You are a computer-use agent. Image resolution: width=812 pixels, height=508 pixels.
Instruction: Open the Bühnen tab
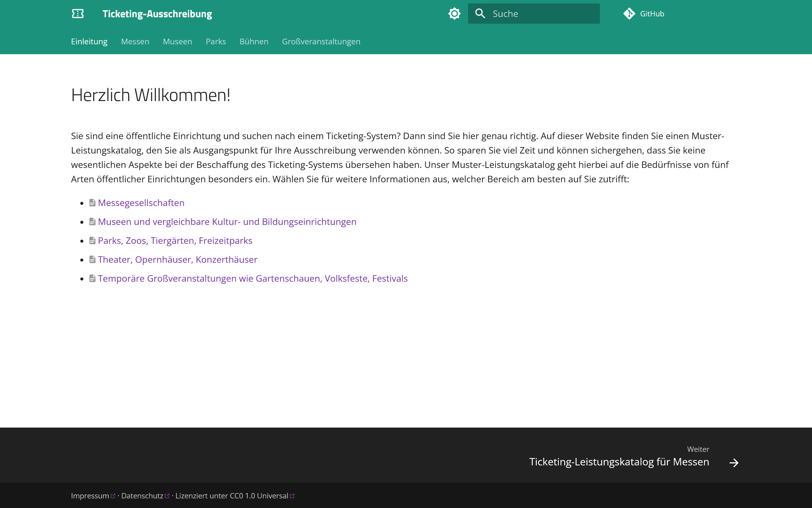[x=254, y=42]
